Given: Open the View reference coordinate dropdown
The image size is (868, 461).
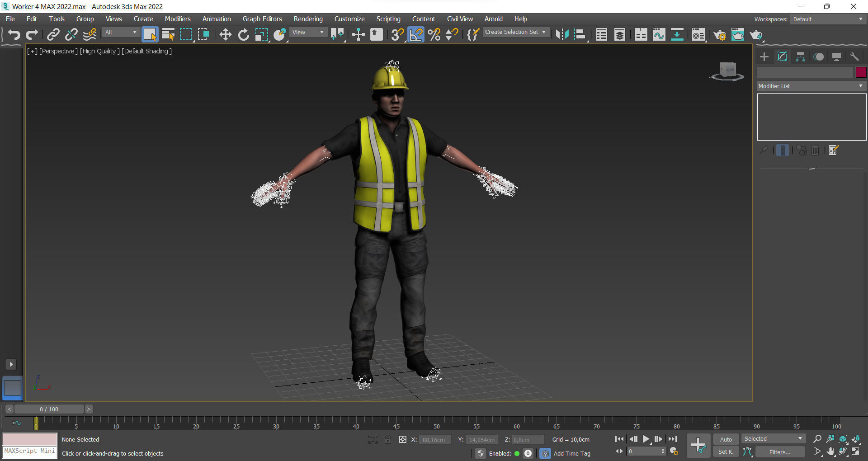Looking at the screenshot, I should pos(308,33).
